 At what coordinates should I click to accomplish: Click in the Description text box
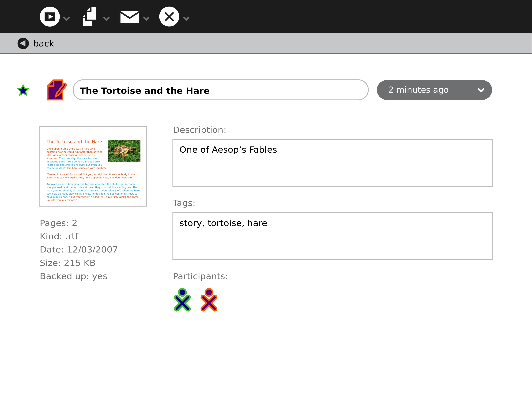pos(332,163)
